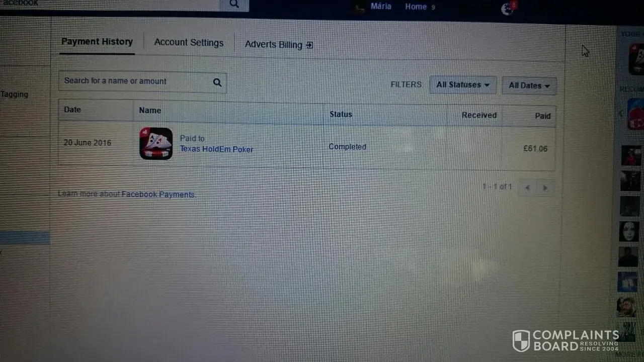644x362 pixels.
Task: Open the All Dates filter dropdown
Action: click(x=529, y=86)
